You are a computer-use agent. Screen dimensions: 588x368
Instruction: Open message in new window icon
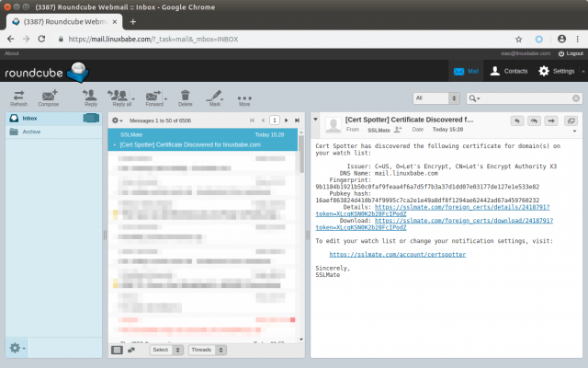pos(571,121)
